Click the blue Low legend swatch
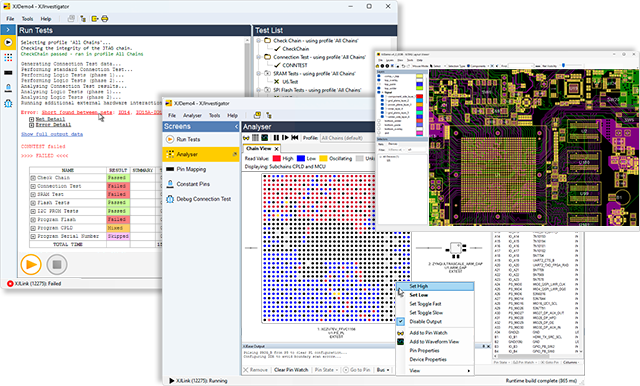640x386 pixels. (301, 158)
